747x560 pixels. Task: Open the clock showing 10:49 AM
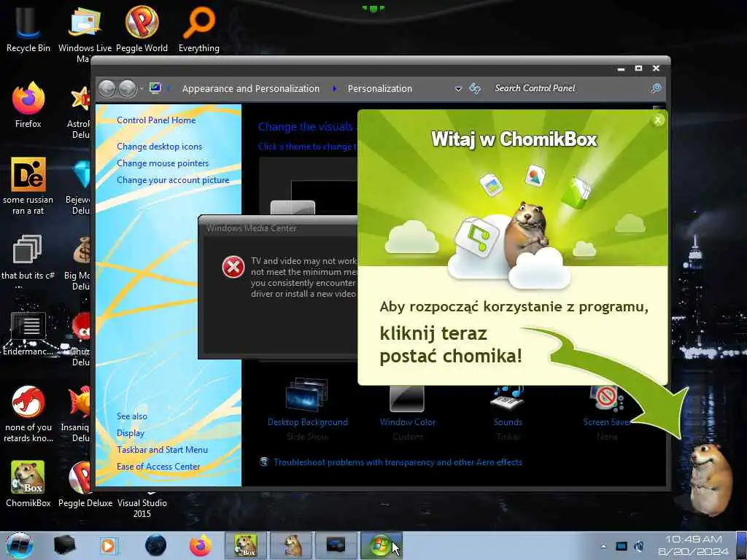694,545
